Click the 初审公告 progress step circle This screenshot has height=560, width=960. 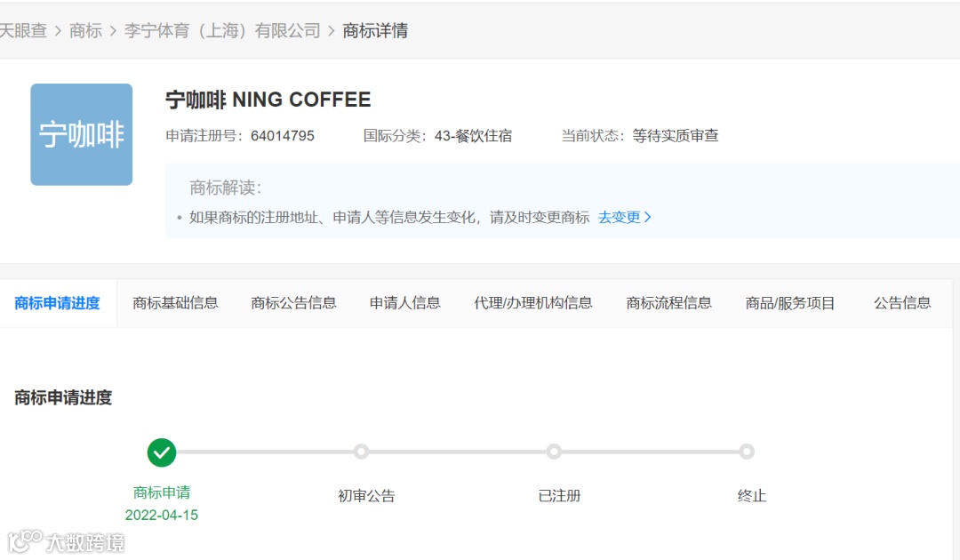pos(361,452)
